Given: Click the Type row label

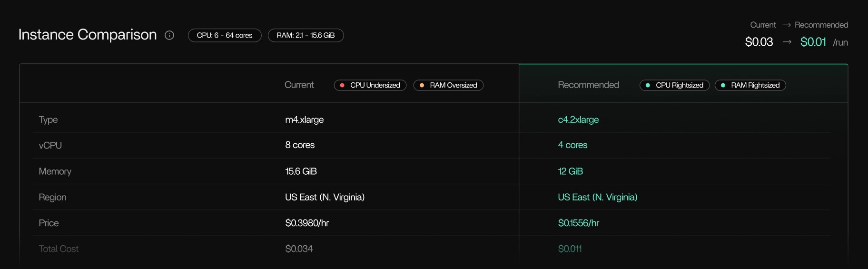Looking at the screenshot, I should pyautogui.click(x=48, y=120).
